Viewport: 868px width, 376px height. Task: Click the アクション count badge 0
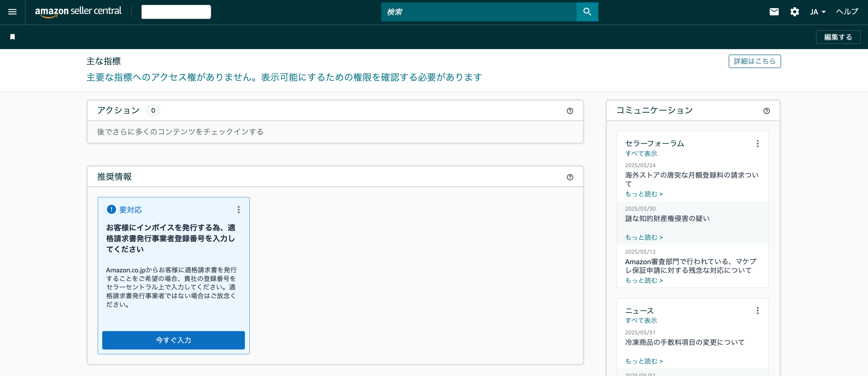coord(153,110)
